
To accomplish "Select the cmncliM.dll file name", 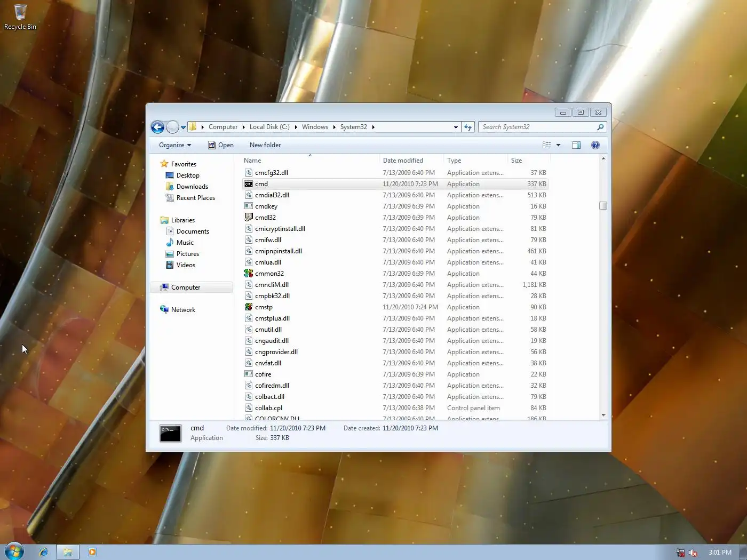I will 272,285.
